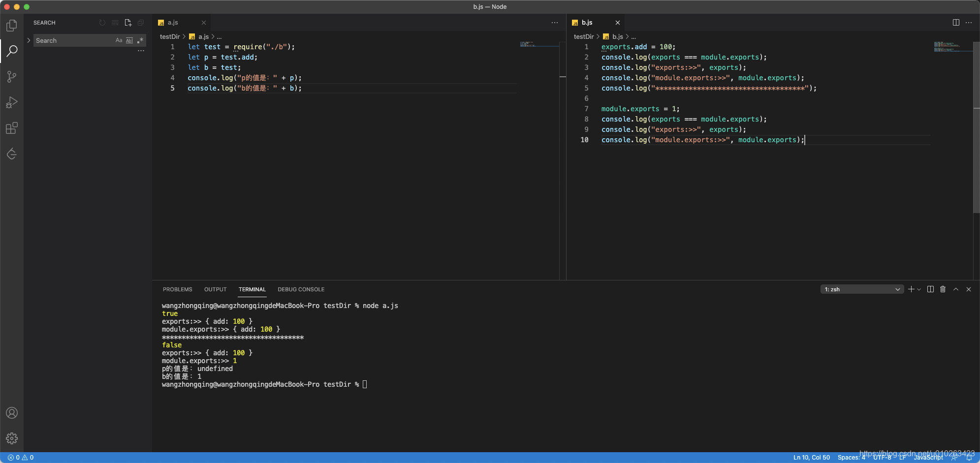Clear search results
Viewport: 980px width, 463px height.
[115, 23]
